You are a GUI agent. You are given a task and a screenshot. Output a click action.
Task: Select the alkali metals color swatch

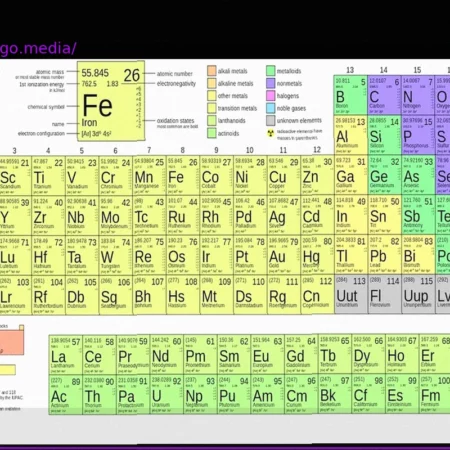212,71
